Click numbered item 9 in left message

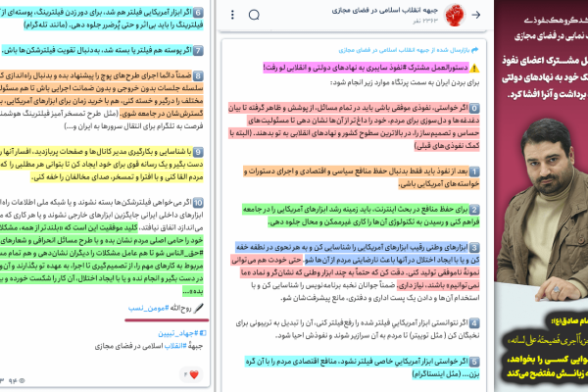point(197,153)
